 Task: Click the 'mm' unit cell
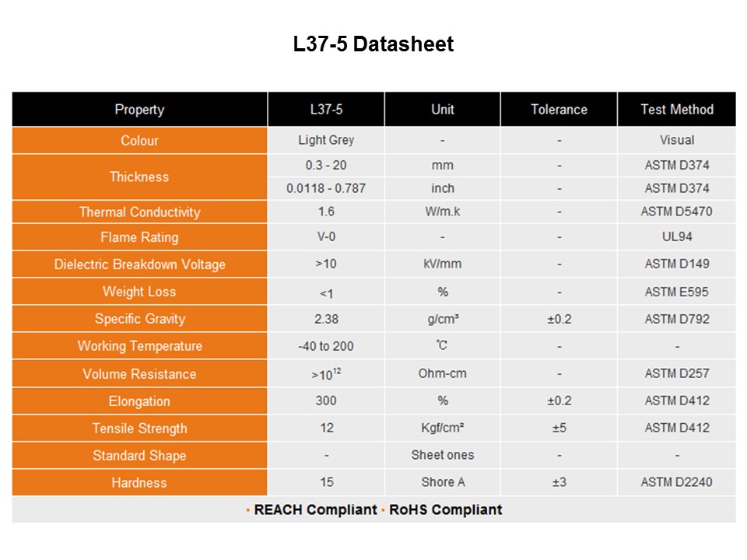(443, 165)
